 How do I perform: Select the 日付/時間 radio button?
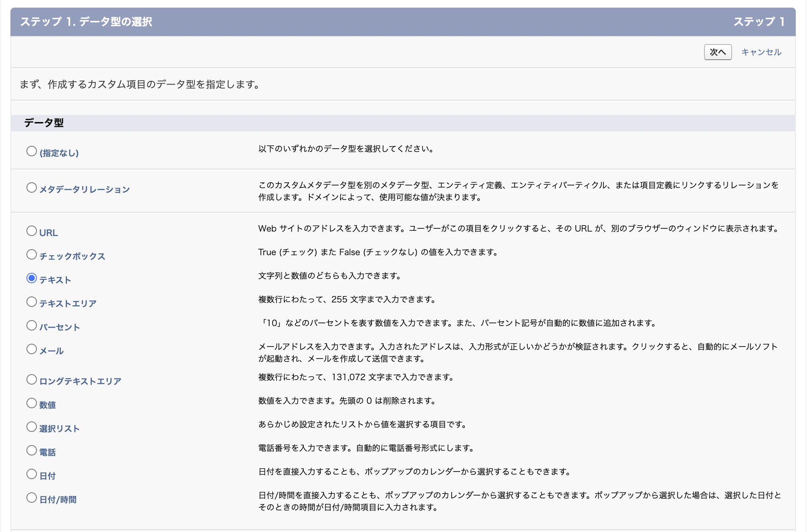(32, 498)
